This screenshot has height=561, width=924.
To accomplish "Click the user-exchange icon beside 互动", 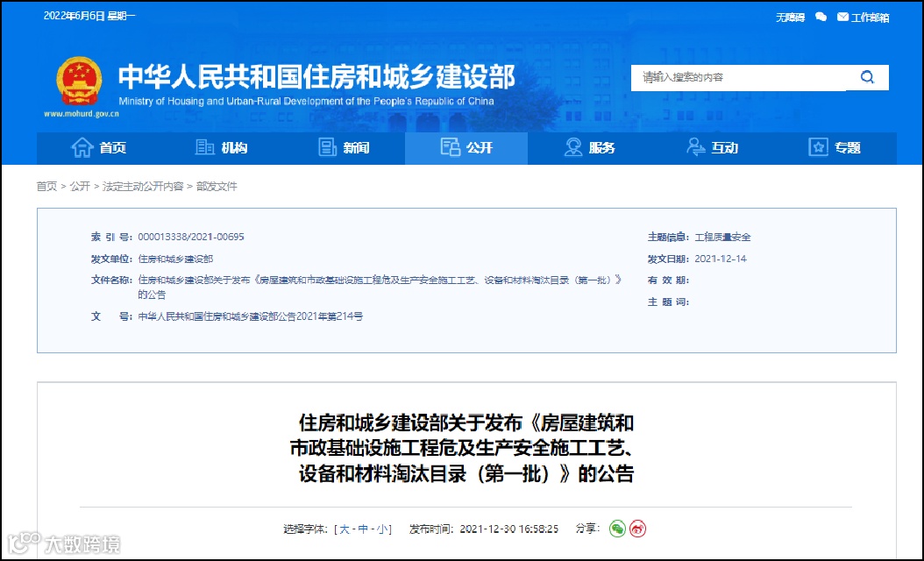I will pos(695,147).
